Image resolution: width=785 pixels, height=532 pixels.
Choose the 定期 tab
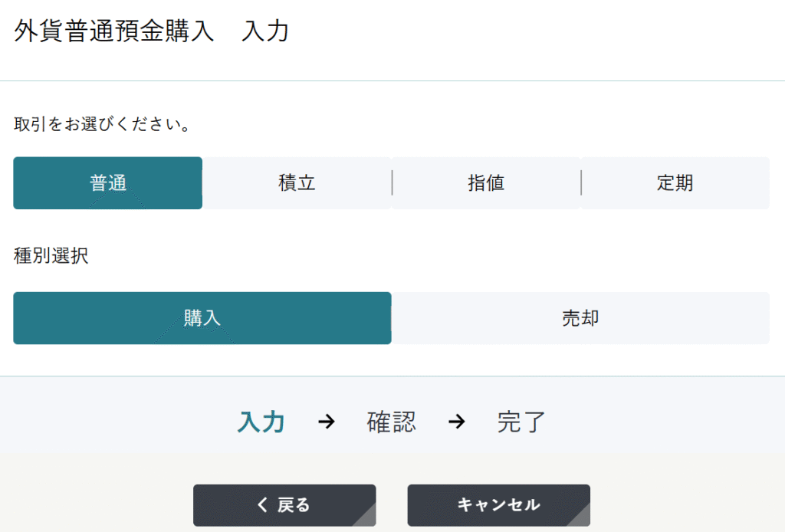[x=675, y=183]
